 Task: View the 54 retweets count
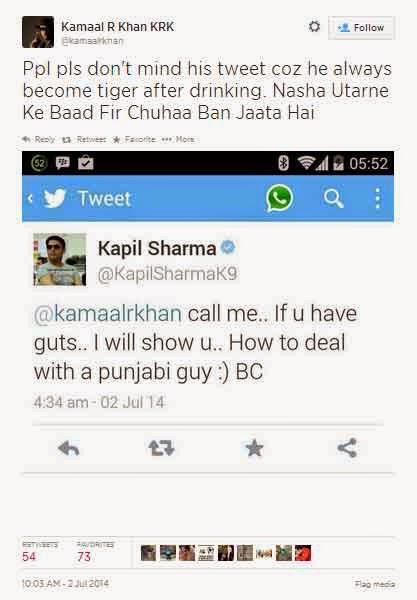click(x=29, y=556)
